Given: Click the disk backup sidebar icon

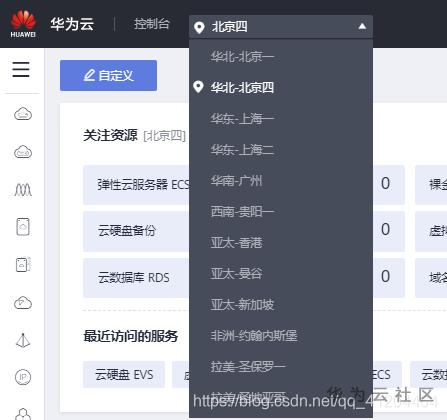Looking at the screenshot, I should [x=23, y=265].
